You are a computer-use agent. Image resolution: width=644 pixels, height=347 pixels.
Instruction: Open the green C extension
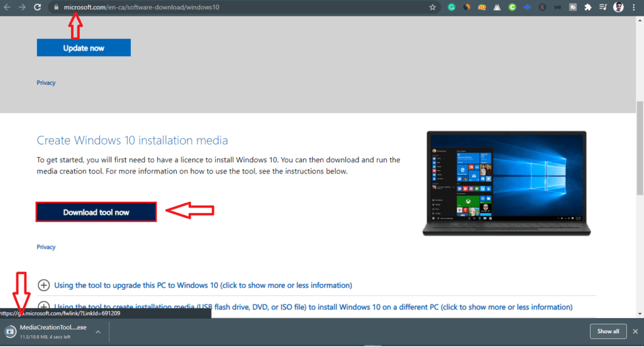tap(512, 7)
